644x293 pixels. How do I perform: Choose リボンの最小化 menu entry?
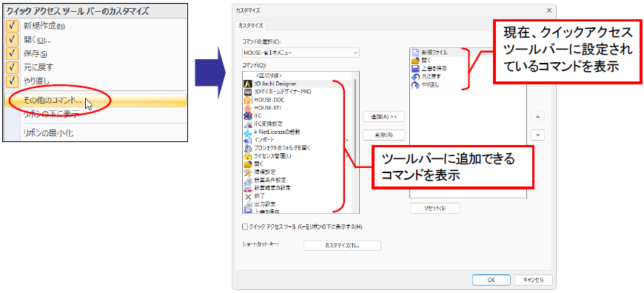pos(48,133)
